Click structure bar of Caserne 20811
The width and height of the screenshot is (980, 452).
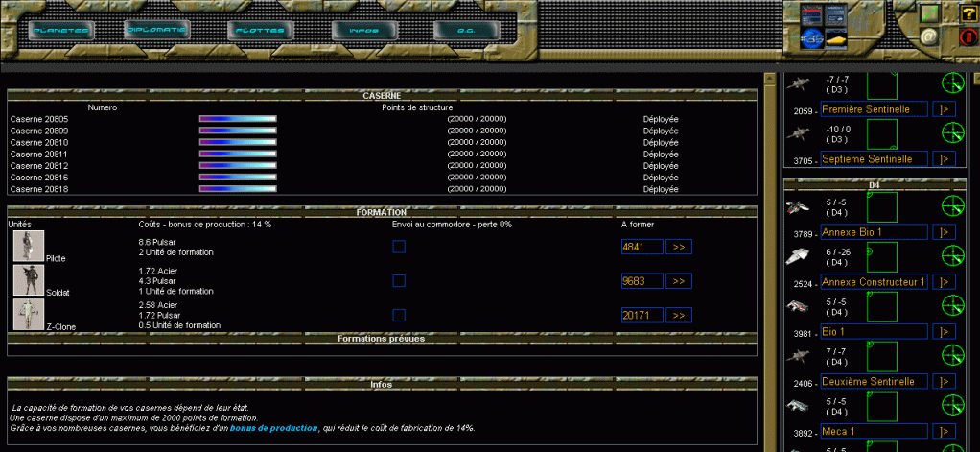(x=238, y=154)
